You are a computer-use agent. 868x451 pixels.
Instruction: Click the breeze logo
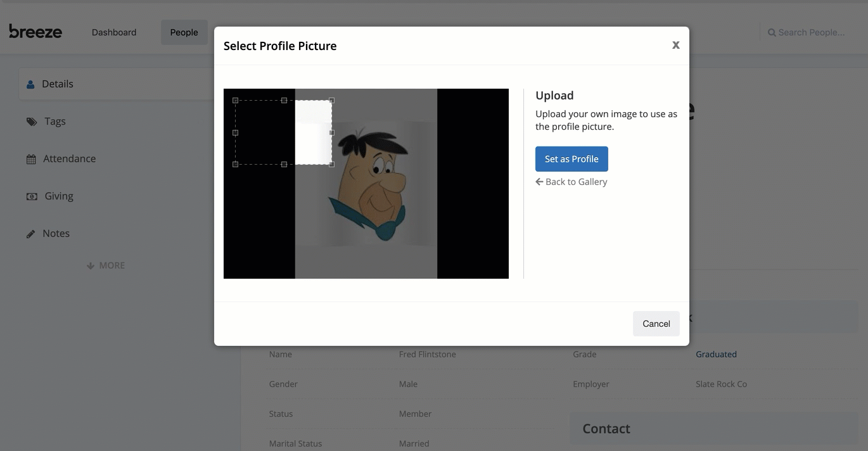(x=35, y=31)
